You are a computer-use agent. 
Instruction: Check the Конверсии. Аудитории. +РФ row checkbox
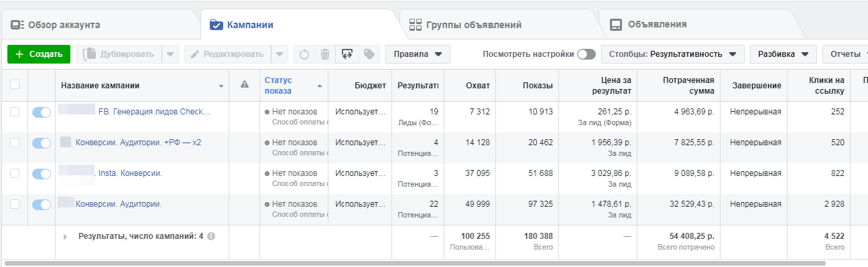point(15,143)
